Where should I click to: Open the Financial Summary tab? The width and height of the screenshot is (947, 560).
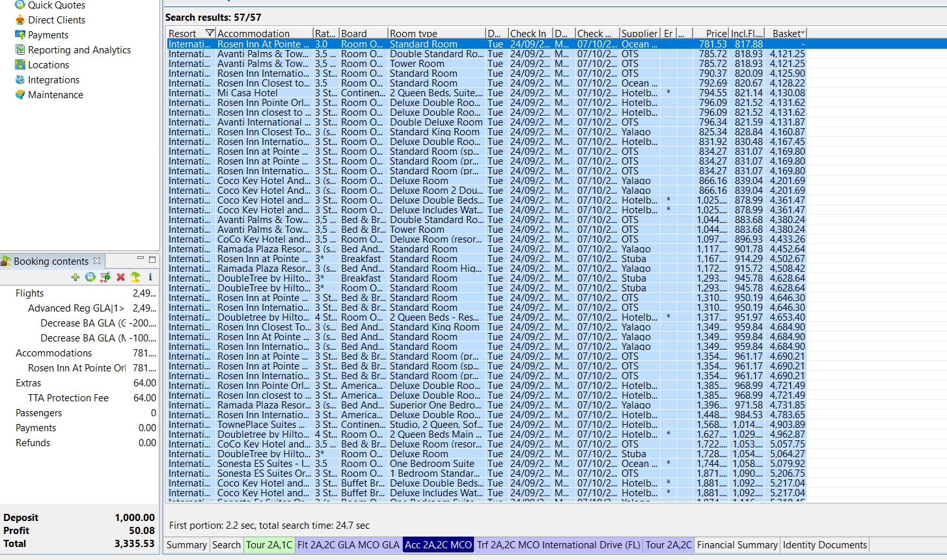click(x=737, y=545)
